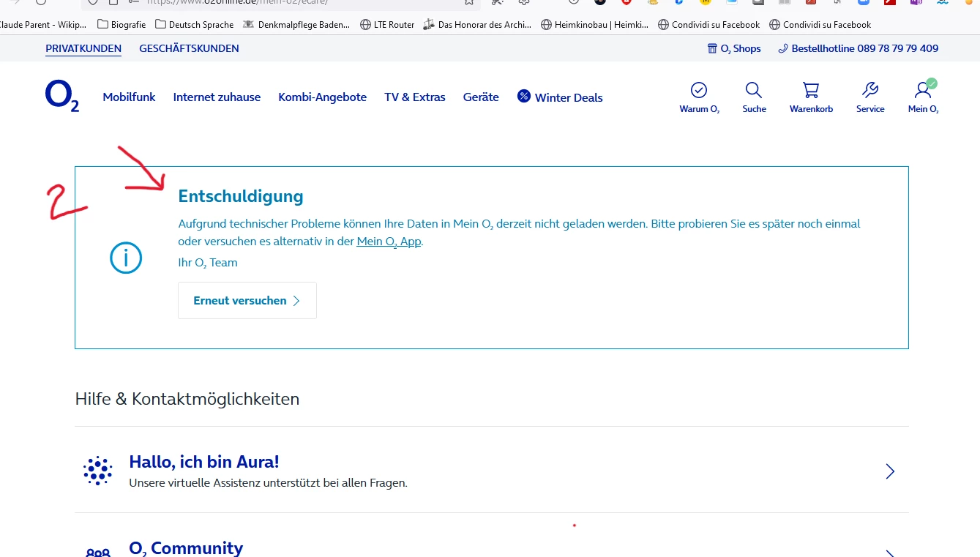The image size is (980, 557).
Task: Open the Warum O2 icon
Action: click(699, 97)
